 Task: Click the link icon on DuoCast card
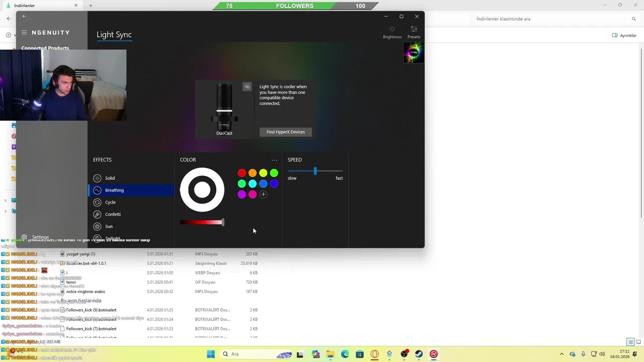[247, 87]
